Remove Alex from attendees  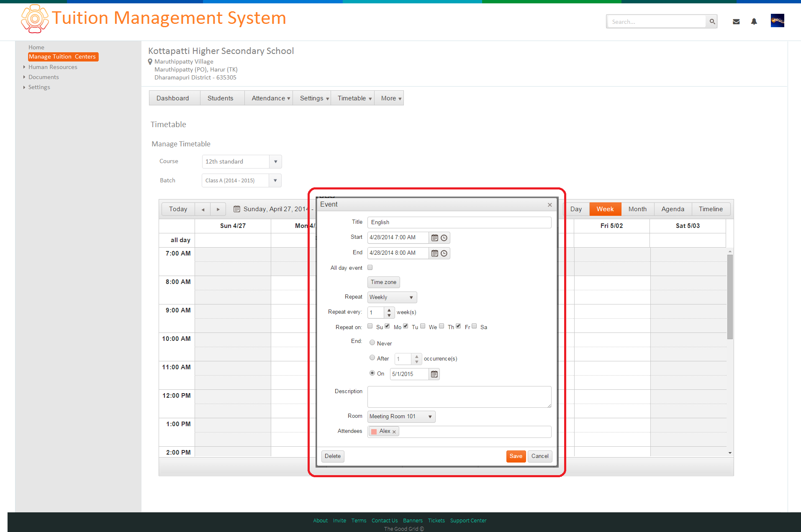[x=394, y=432]
